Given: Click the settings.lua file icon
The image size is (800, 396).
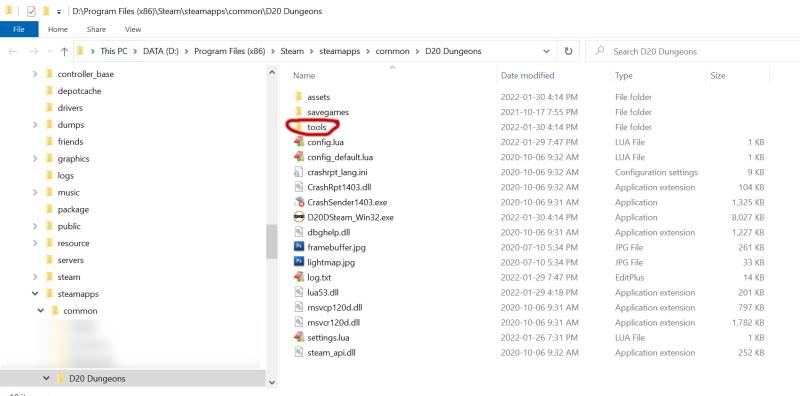Looking at the screenshot, I should (299, 337).
